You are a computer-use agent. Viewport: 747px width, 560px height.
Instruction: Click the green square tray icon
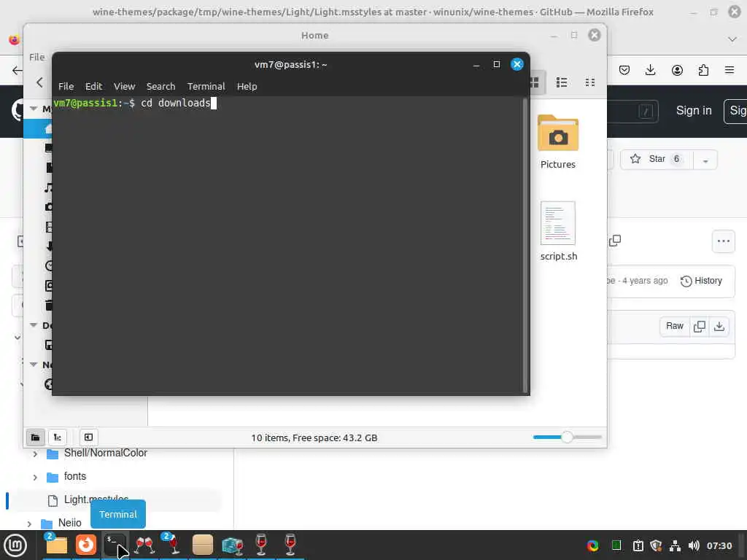616,545
